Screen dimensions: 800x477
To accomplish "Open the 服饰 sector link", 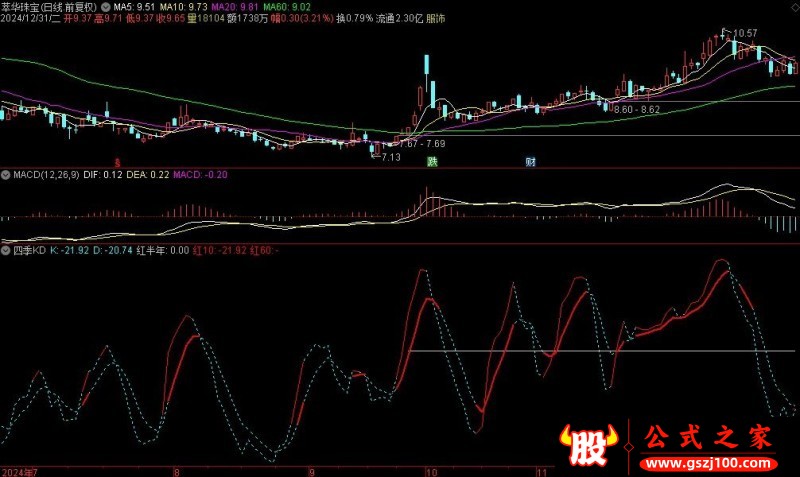I will 435,19.
